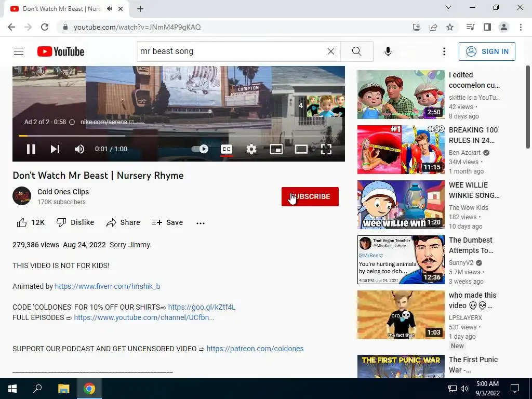
Task: Open File Explorer from the taskbar
Action: point(63,389)
